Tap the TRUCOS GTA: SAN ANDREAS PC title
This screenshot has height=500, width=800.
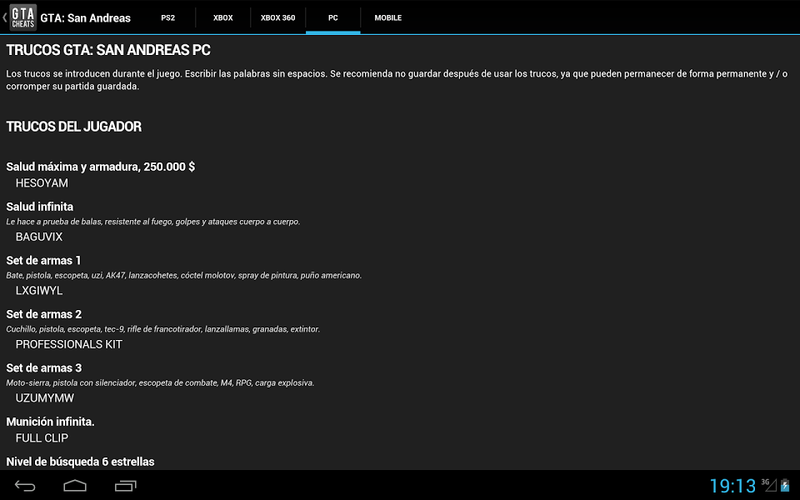click(x=108, y=50)
